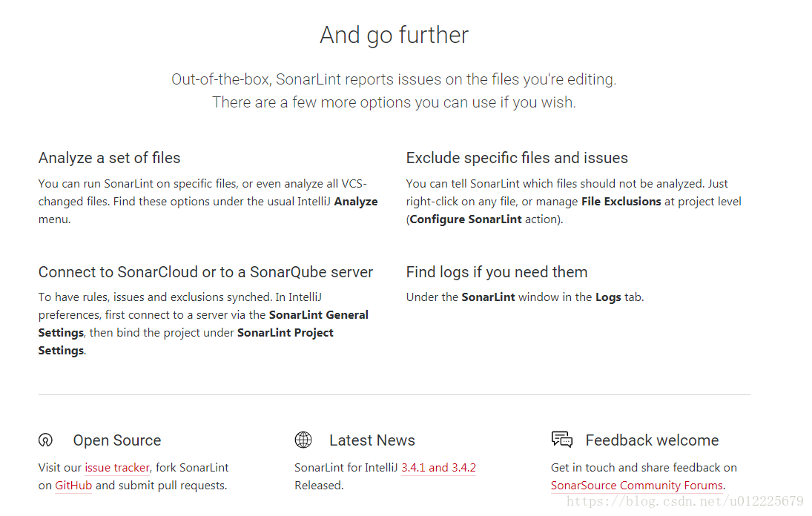Click the Open Source GitHub-style icon

[45, 440]
